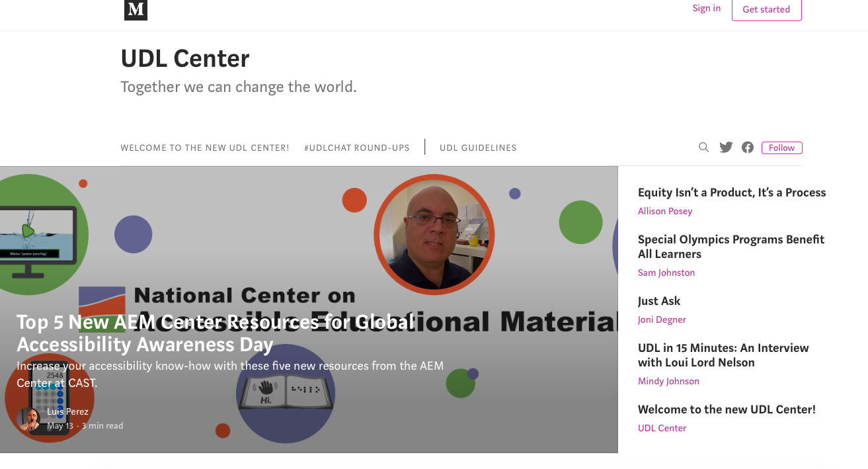This screenshot has height=469, width=868.
Task: Open Equity Isn't a Product article
Action: [x=732, y=192]
